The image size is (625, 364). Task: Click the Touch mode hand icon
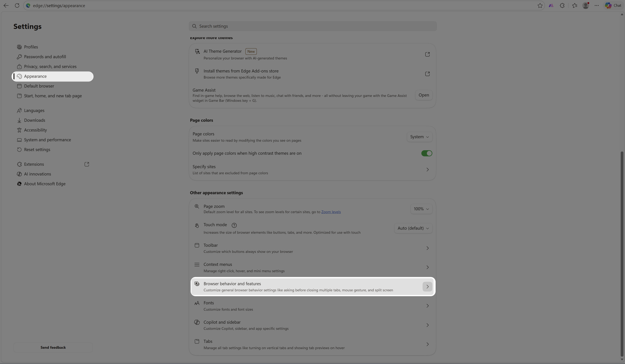197,225
